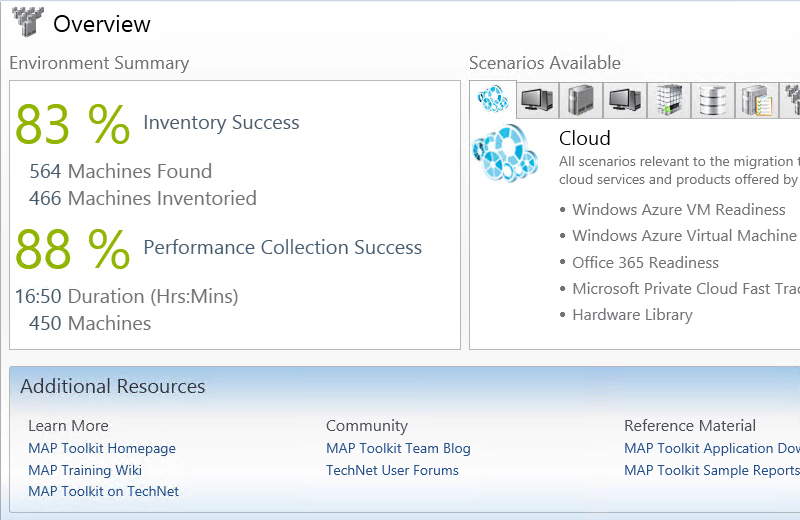Open the desktop computer tab beside Cloud tab
Viewport: 800px width, 520px height.
(x=536, y=100)
